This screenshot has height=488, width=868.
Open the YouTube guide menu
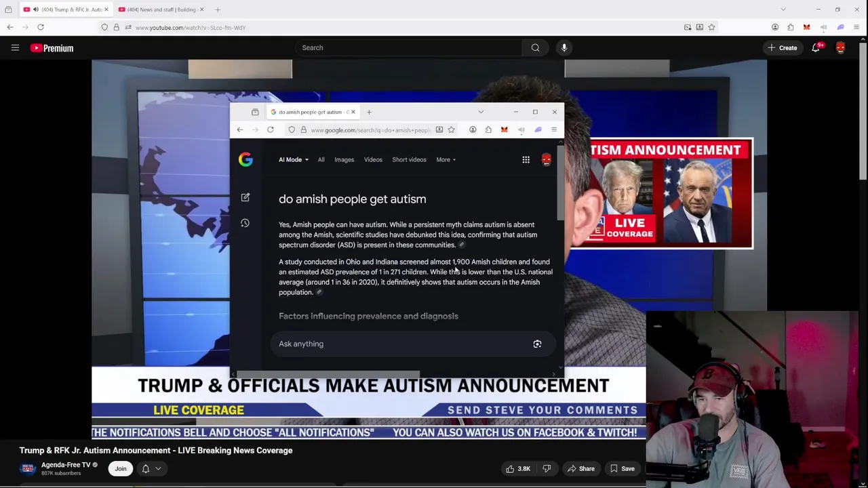(x=15, y=47)
